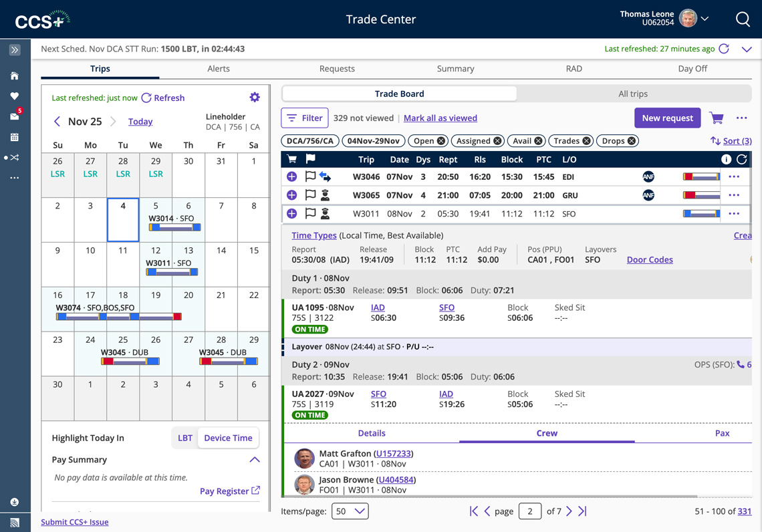762x532 pixels.
Task: Remove the Open filter chip
Action: [440, 140]
